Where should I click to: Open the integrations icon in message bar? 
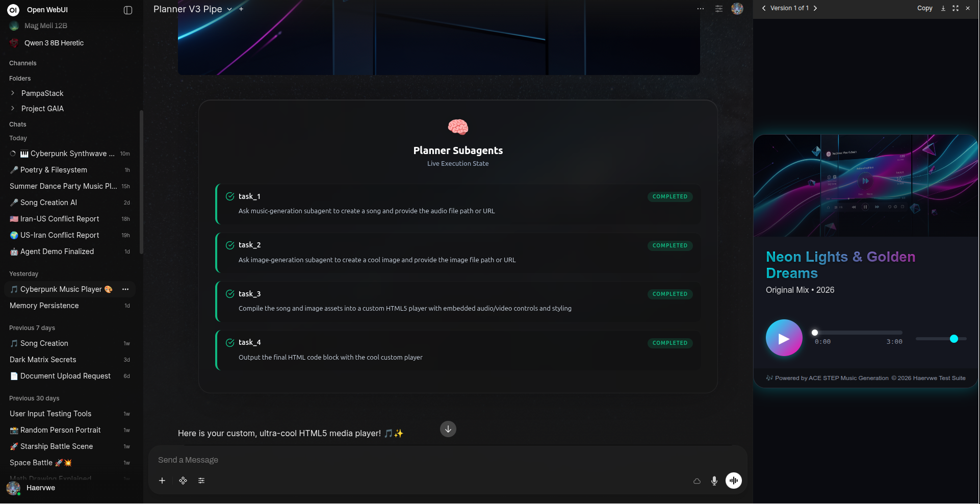[183, 481]
